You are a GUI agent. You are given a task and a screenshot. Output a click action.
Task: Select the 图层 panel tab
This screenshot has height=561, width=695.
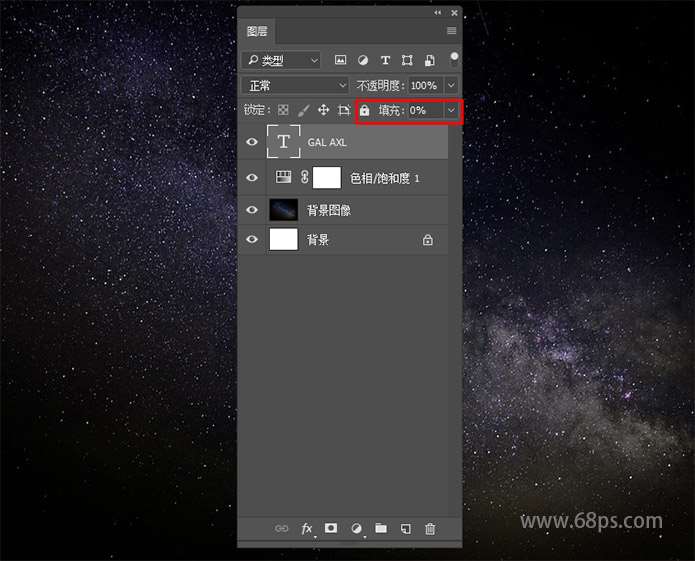pos(257,32)
